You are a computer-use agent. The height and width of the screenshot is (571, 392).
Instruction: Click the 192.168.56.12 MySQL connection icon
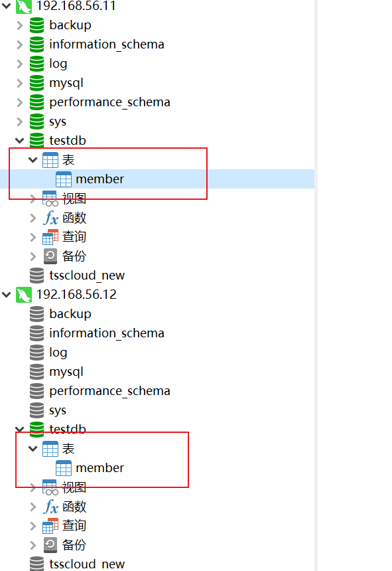point(24,295)
